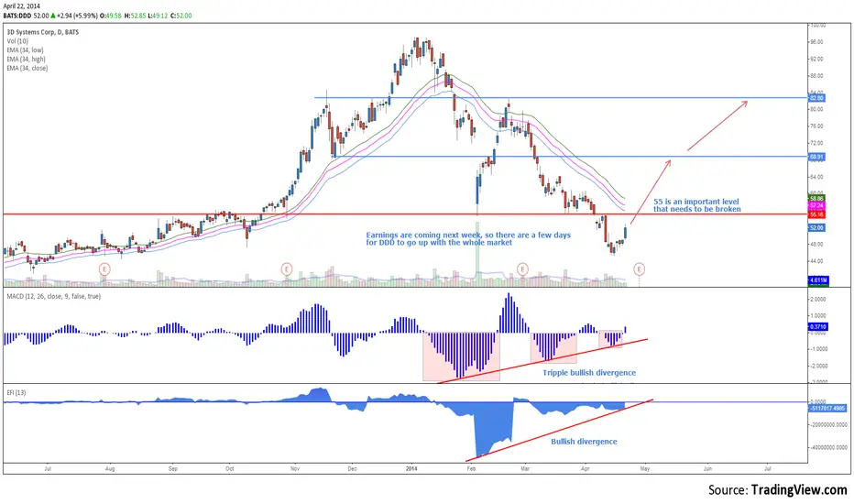This screenshot has width=854, height=504.
Task: Select the 'EMA (34, low)' indicator legend
Action: 25,50
